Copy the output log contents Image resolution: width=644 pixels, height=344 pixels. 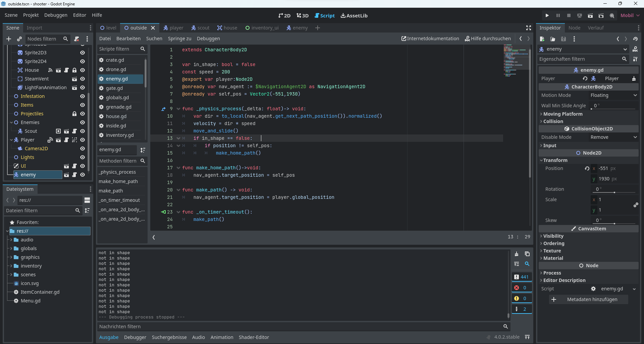[527, 254]
